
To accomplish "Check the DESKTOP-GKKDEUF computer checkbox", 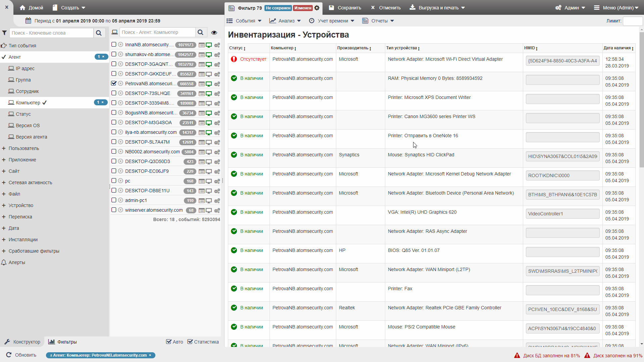I will click(x=114, y=73).
